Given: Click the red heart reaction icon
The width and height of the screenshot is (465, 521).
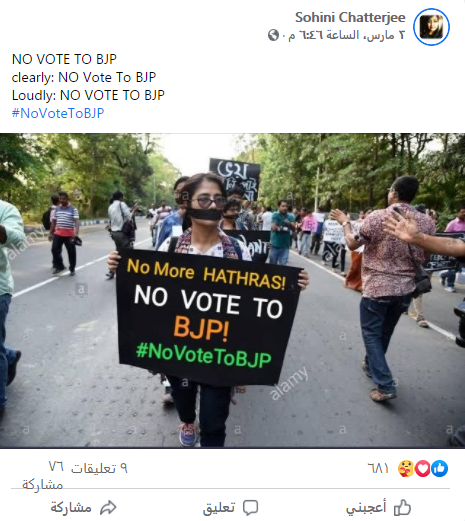Looking at the screenshot, I should 423,469.
